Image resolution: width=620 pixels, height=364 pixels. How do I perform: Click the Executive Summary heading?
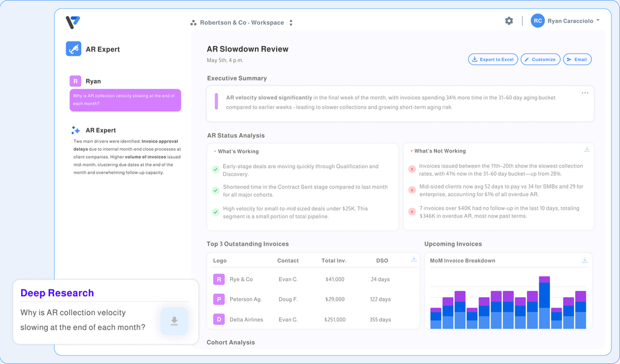click(237, 78)
